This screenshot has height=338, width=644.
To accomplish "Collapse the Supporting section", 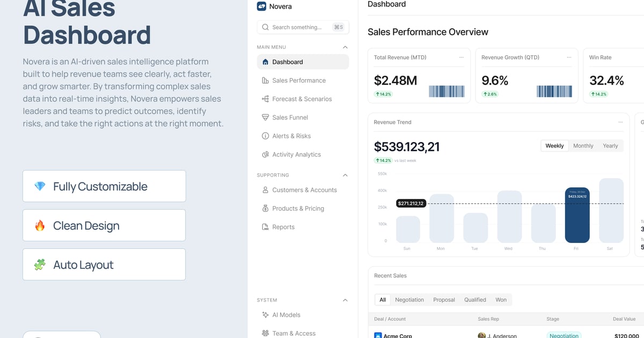I will coord(345,175).
